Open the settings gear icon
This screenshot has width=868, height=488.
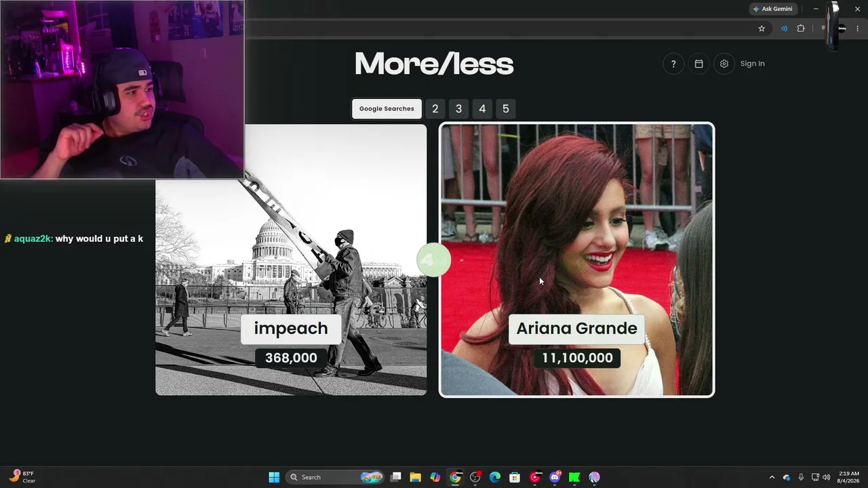pyautogui.click(x=724, y=64)
